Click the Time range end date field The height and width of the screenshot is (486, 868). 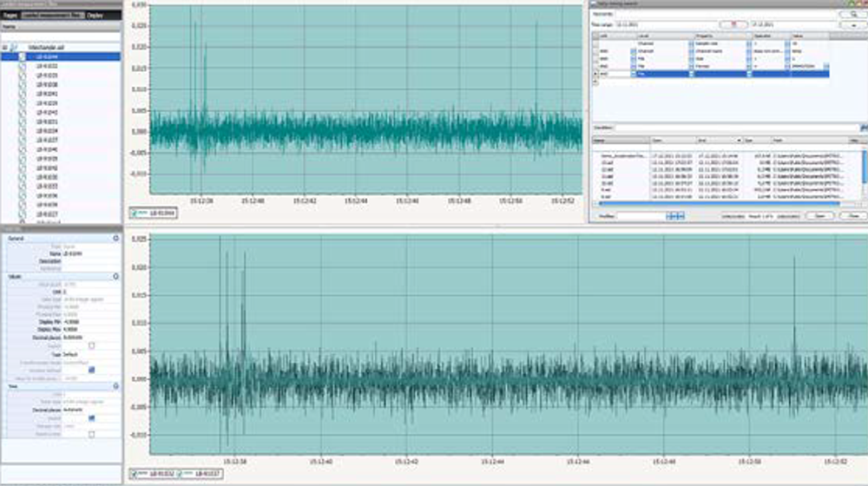pyautogui.click(x=792, y=25)
